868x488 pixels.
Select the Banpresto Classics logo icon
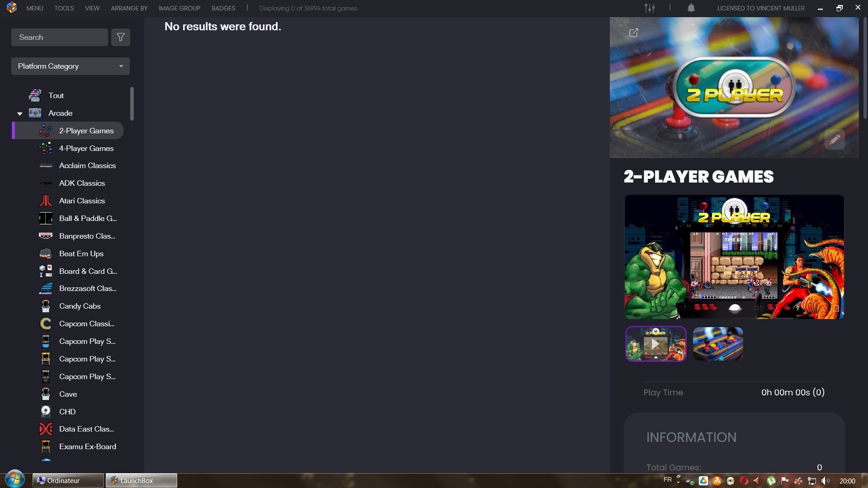click(46, 236)
